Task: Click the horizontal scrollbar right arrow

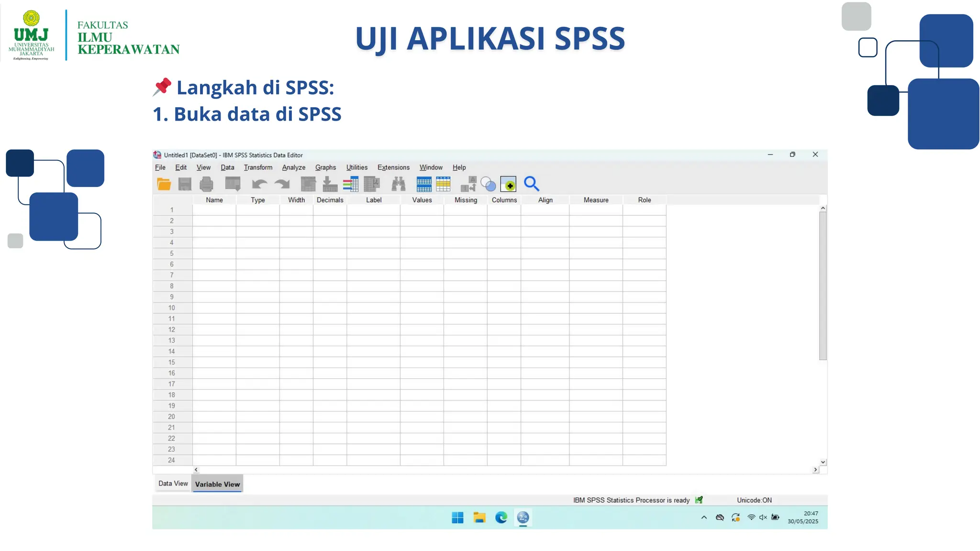Action: (815, 470)
